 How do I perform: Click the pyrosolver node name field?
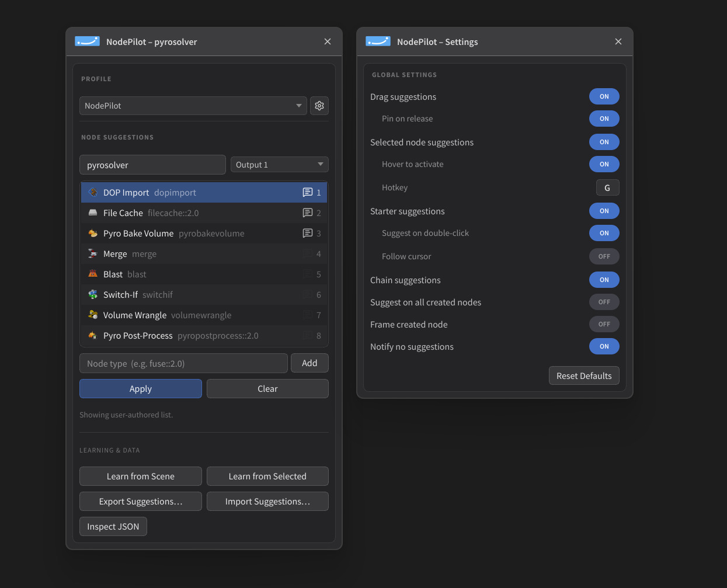[x=152, y=165]
